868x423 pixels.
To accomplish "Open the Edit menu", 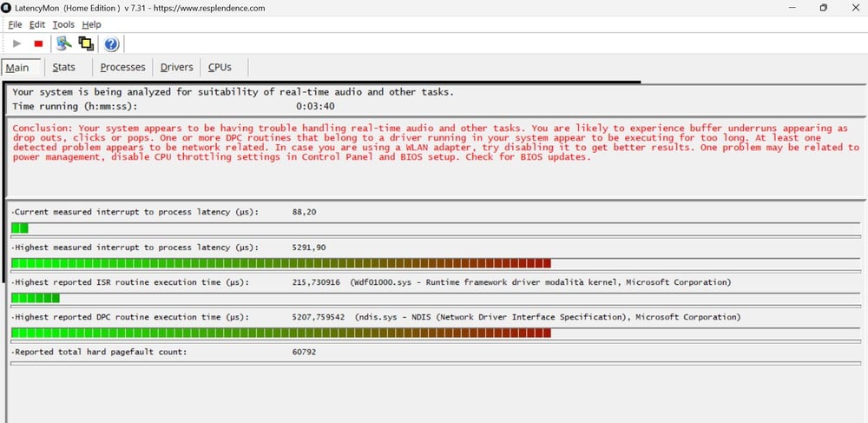I will coord(37,24).
